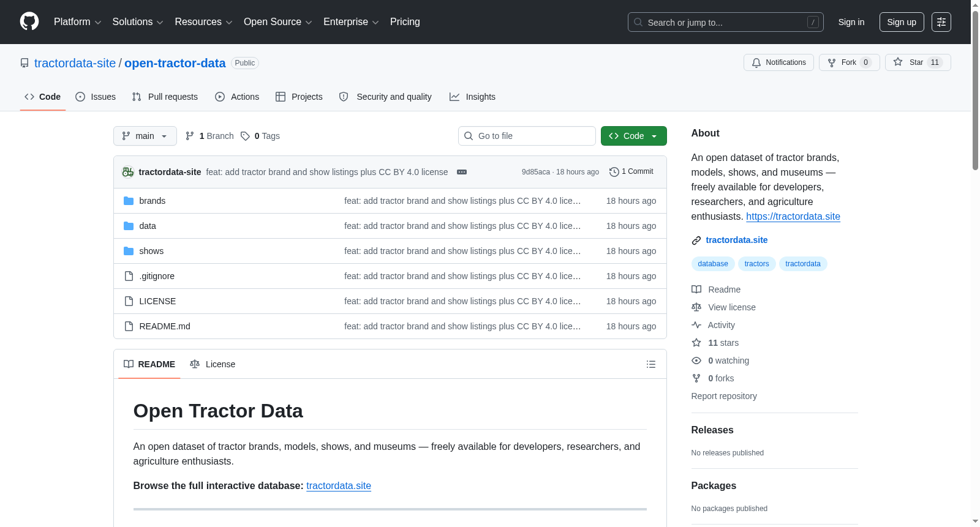Expand the Resources menu
The height and width of the screenshot is (527, 980).
[x=203, y=22]
